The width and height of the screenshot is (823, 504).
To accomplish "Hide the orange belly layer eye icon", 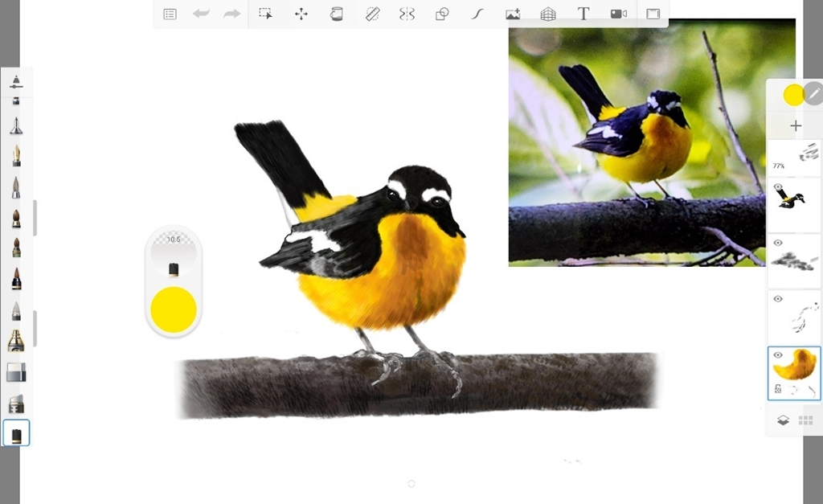I will tap(778, 355).
